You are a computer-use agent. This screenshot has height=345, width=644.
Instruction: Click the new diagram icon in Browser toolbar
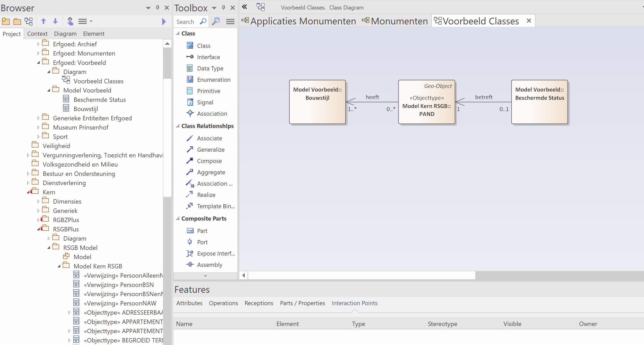click(x=29, y=21)
